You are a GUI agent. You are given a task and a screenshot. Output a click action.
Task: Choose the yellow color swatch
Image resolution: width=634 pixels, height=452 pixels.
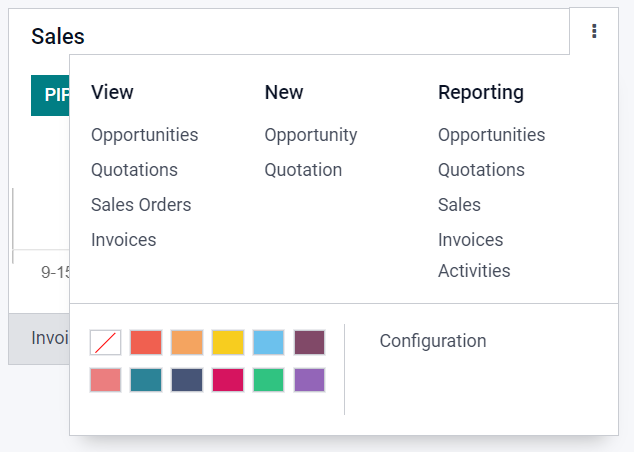point(228,343)
